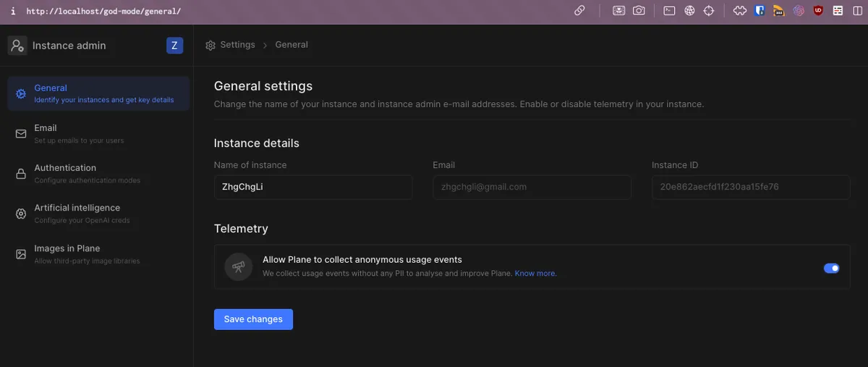Screen dimensions: 868x367
Task: Open the Know more link
Action: [535, 274]
